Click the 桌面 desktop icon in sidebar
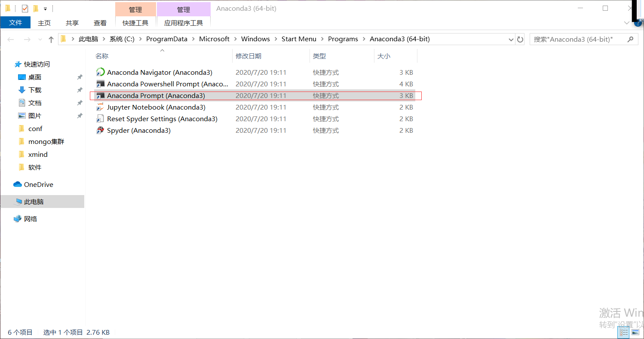The height and width of the screenshot is (339, 644). [22, 77]
